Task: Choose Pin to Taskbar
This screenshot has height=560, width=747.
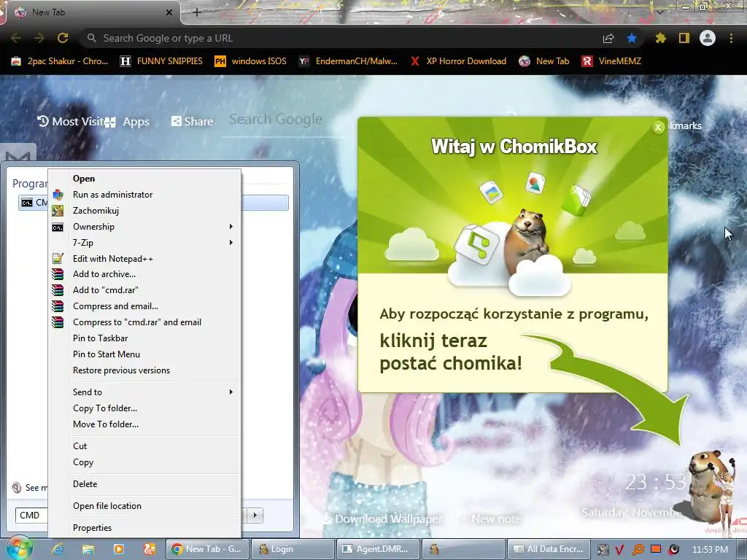Action: [x=145, y=338]
